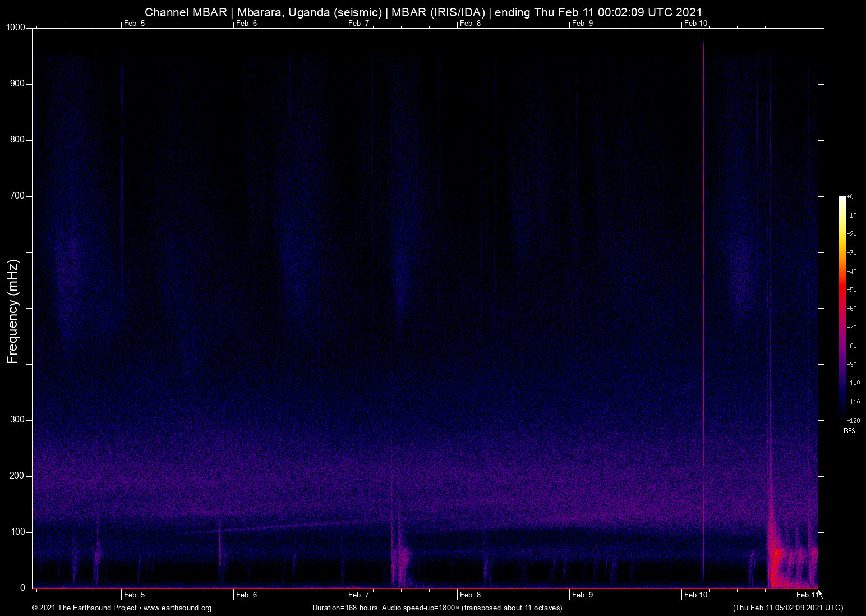Click the -50 value on the color legend
Image resolution: width=866 pixels, height=616 pixels.
coord(852,290)
